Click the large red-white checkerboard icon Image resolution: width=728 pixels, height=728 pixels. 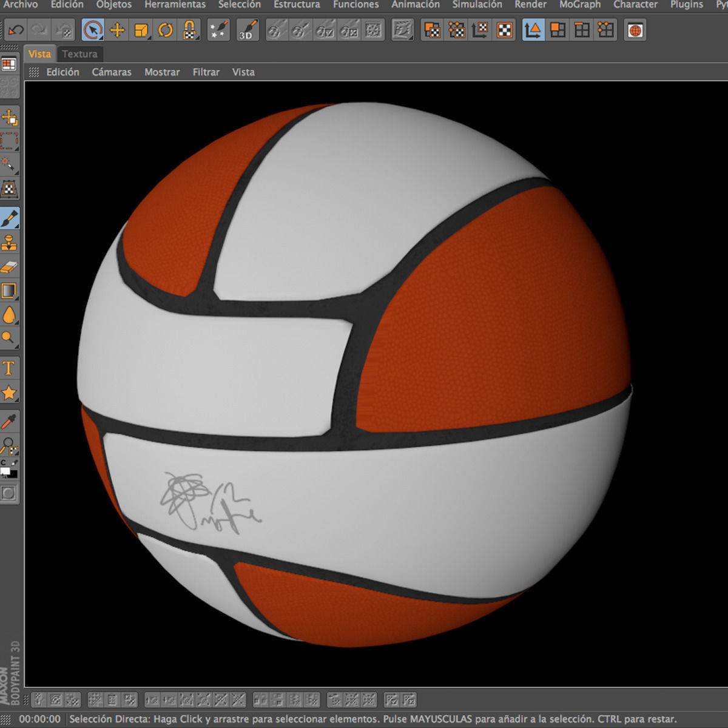click(x=505, y=30)
